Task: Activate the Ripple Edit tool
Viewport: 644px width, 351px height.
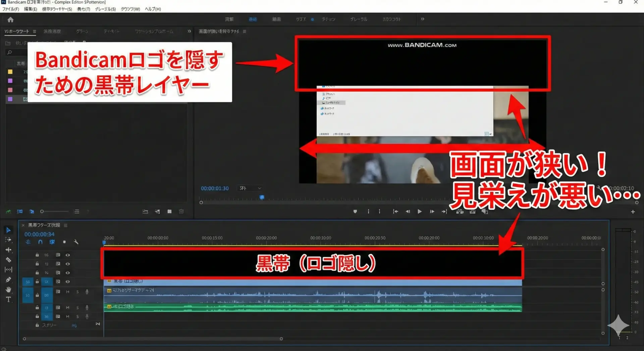Action: (x=8, y=250)
